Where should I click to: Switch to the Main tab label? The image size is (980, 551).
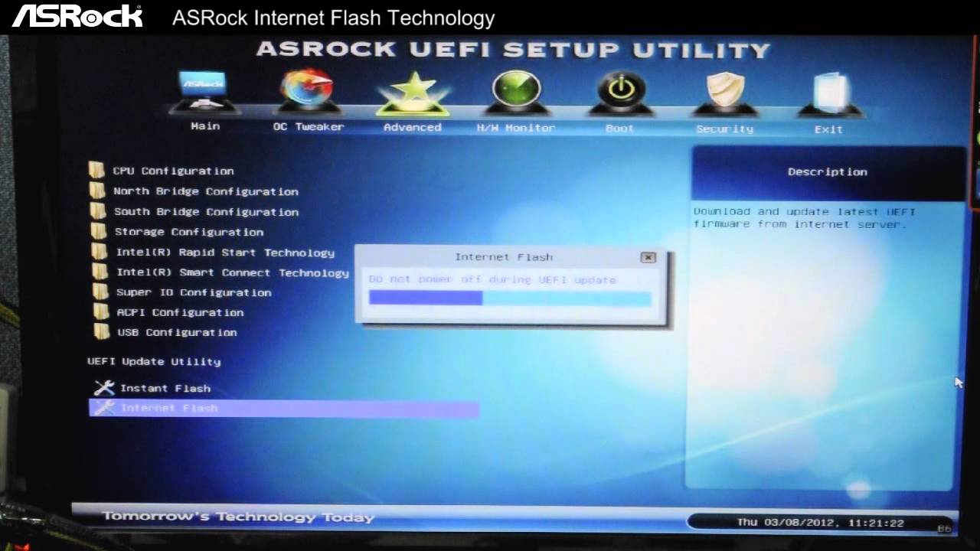click(205, 126)
